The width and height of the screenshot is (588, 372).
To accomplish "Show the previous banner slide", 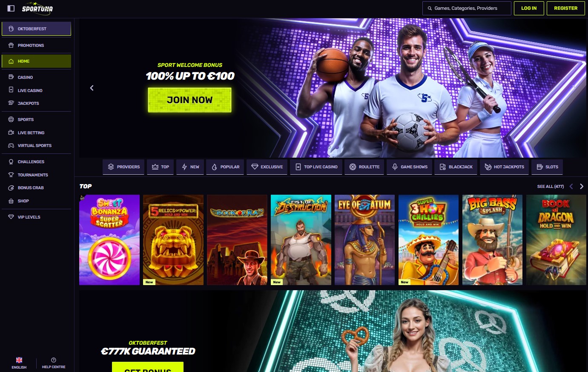I will 92,88.
